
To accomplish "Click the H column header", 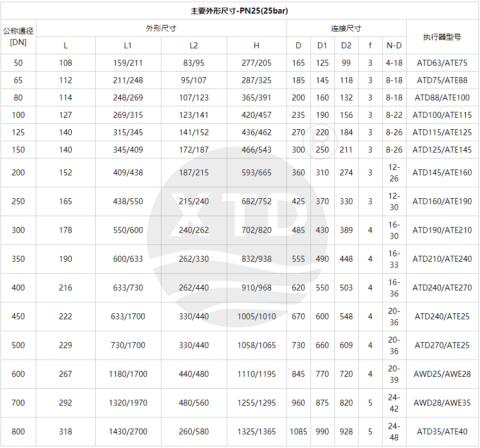I will click(257, 46).
